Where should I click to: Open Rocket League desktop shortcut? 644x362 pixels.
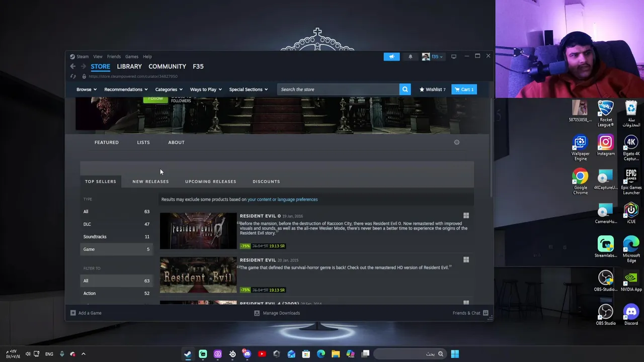[606, 114]
